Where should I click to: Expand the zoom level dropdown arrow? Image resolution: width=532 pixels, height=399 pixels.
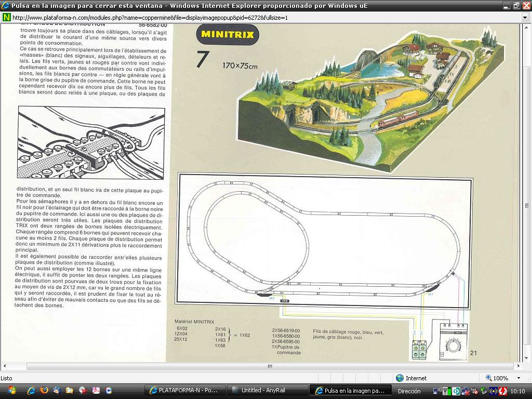(x=518, y=378)
